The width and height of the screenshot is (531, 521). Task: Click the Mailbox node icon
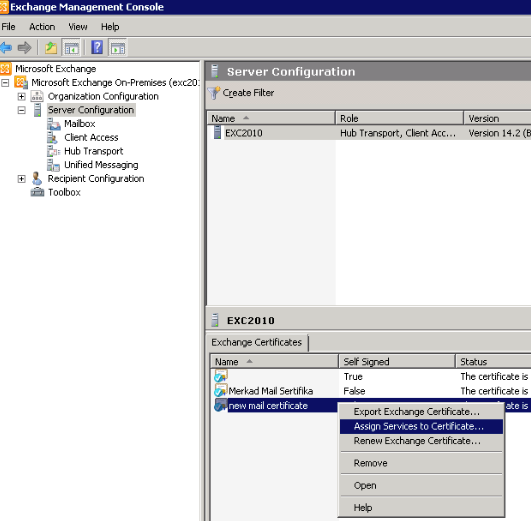click(54, 124)
